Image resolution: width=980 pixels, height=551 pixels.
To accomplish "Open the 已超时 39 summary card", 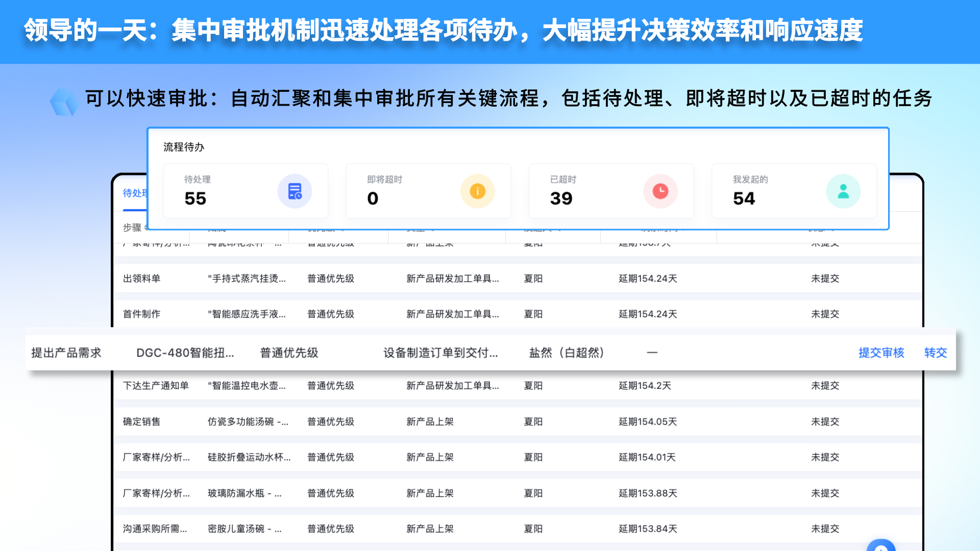I will [611, 191].
